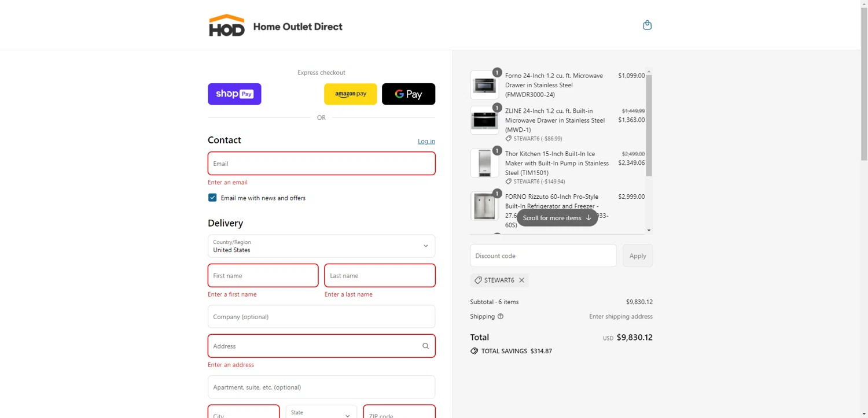
Task: Click the Subtotal · 6 items label
Action: (x=494, y=302)
